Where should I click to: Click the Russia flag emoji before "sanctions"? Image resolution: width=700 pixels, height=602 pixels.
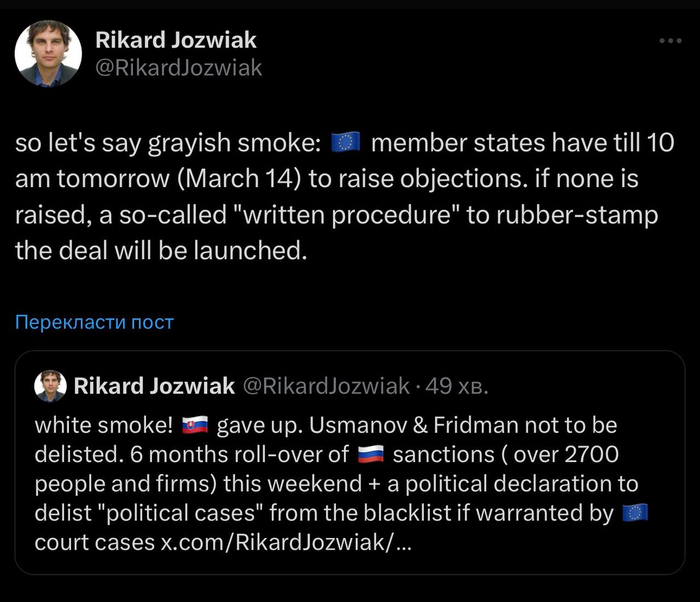pos(371,455)
